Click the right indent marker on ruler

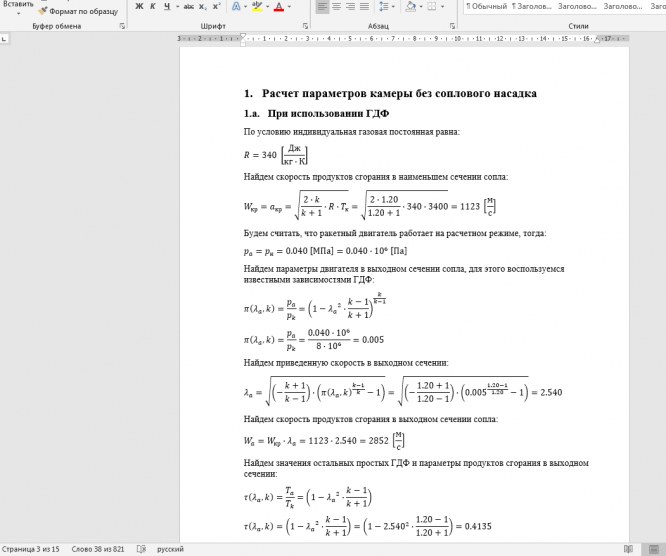click(597, 40)
